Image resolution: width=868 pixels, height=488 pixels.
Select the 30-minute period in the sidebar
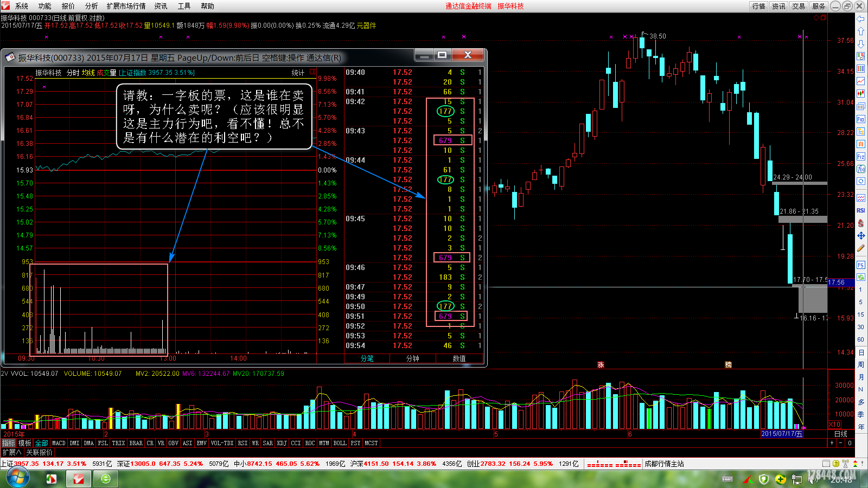[860, 327]
